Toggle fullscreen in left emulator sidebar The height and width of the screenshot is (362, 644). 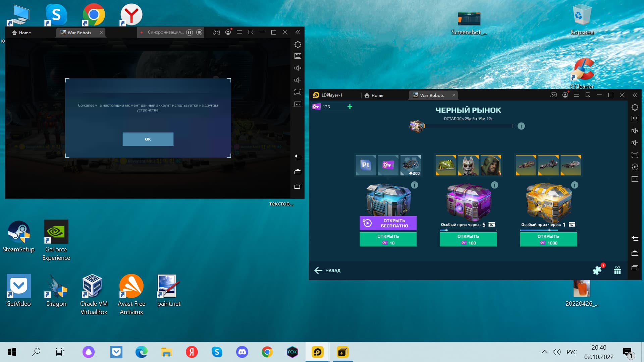coord(298,92)
